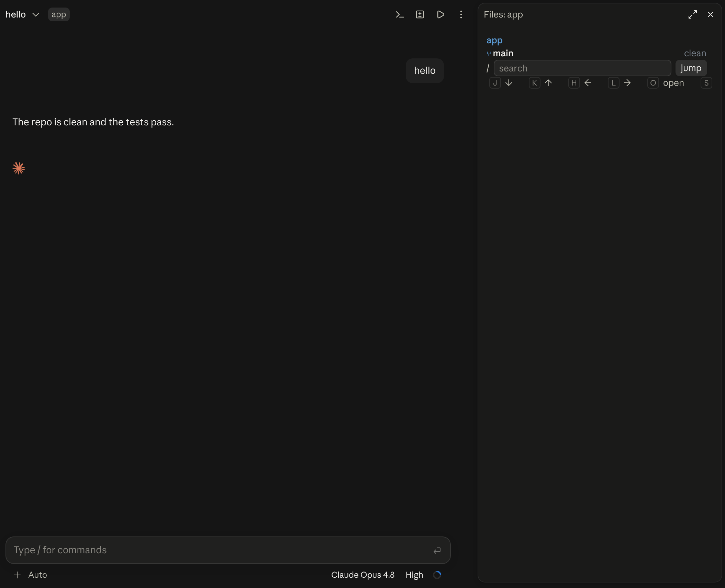Open the diff view icon
This screenshot has height=588, width=725.
[420, 14]
